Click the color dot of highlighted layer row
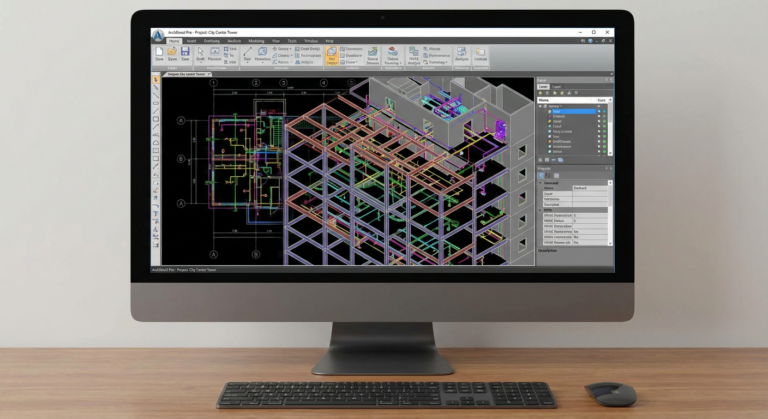 click(x=604, y=111)
